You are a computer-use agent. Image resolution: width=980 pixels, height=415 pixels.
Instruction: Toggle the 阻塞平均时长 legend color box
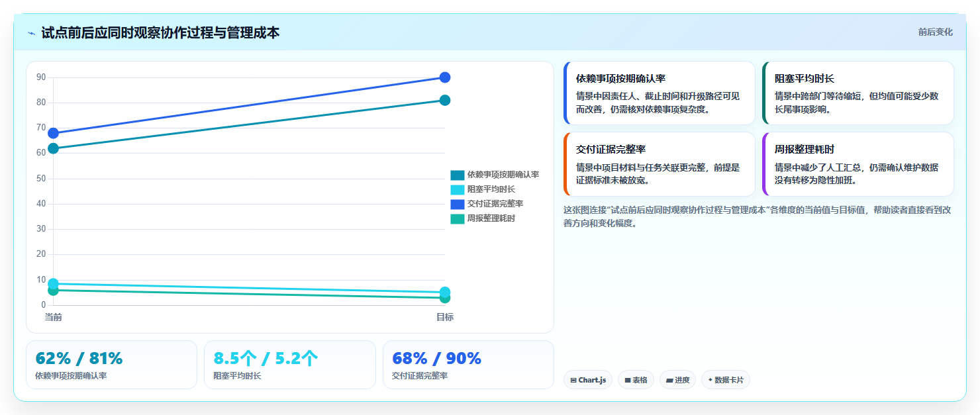tap(458, 189)
